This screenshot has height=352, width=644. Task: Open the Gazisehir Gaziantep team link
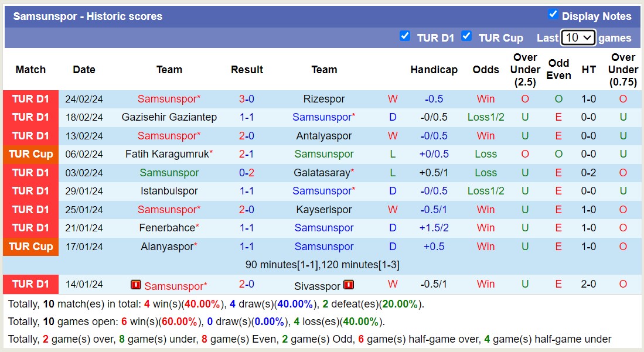tap(169, 117)
